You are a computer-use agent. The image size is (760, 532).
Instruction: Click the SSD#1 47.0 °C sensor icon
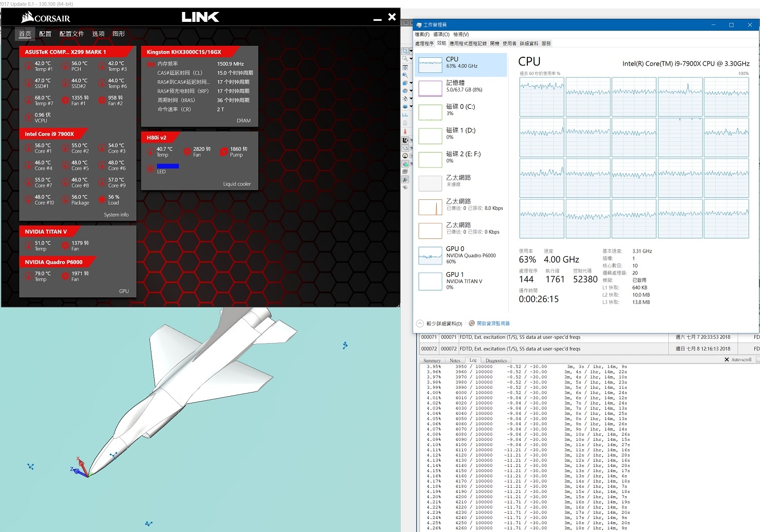[x=29, y=83]
